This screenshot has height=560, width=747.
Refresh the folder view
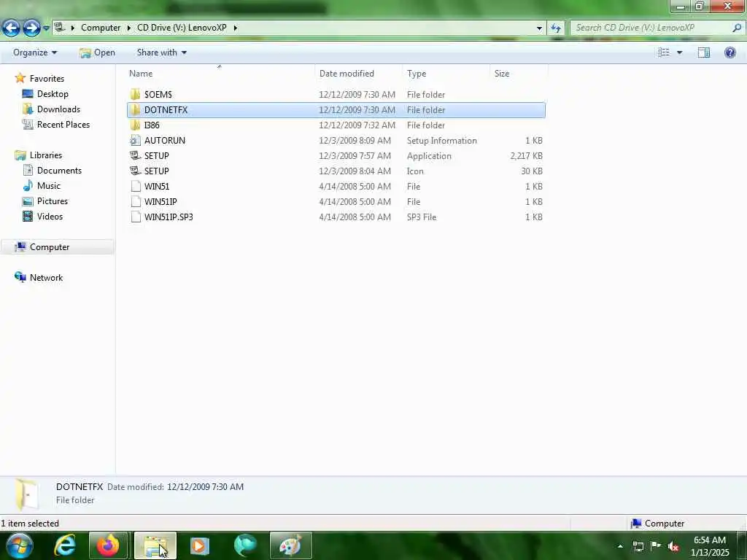pos(555,28)
